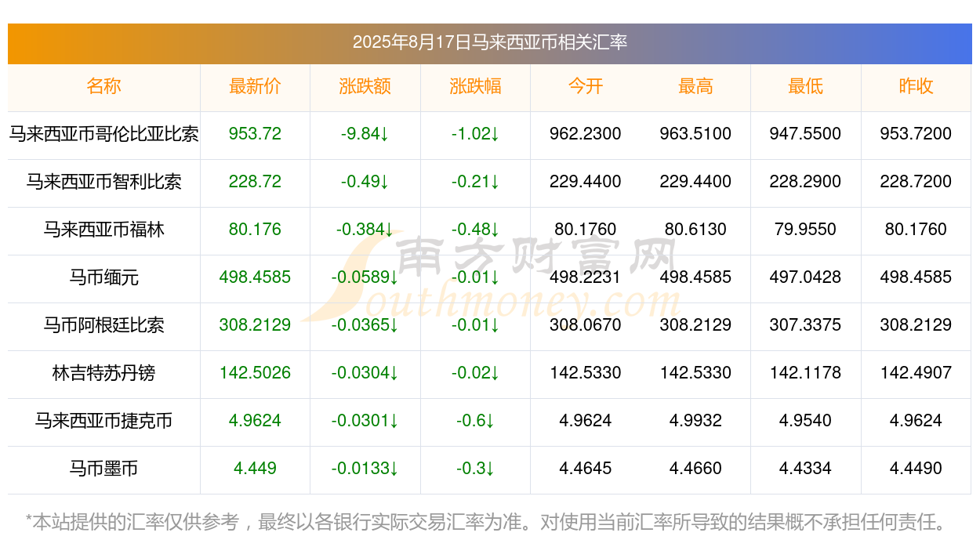Click the 今开 column header
This screenshot has height=547, width=980.
click(586, 86)
